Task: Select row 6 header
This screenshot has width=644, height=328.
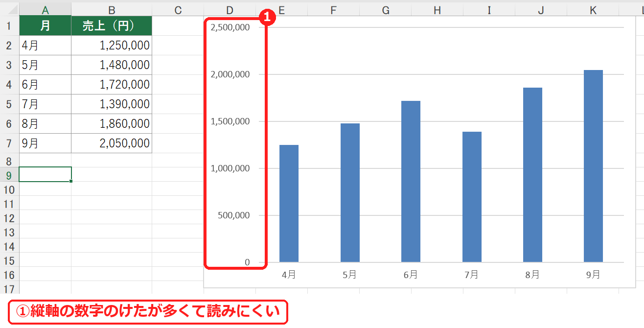Action: click(x=9, y=124)
